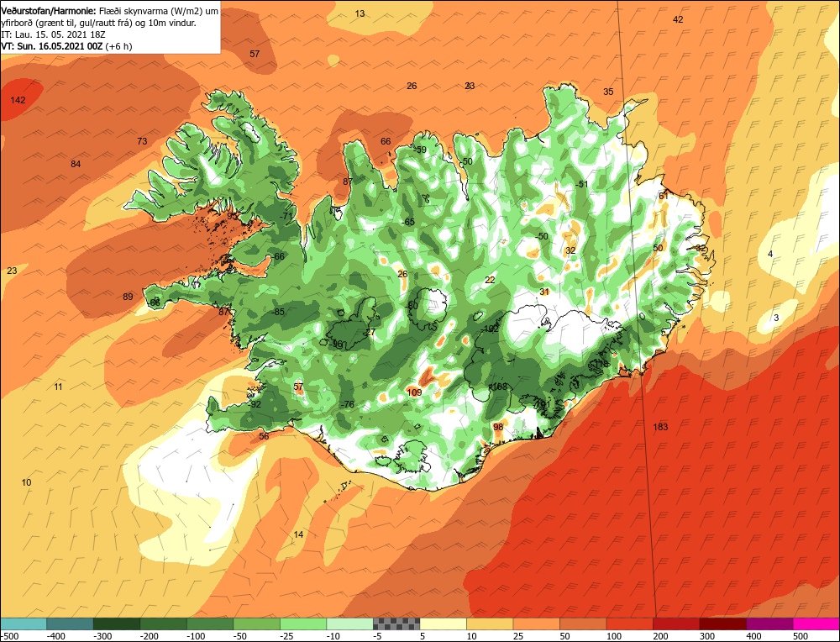Click the value "35" near the northeast coast
840x642 pixels.
608,92
